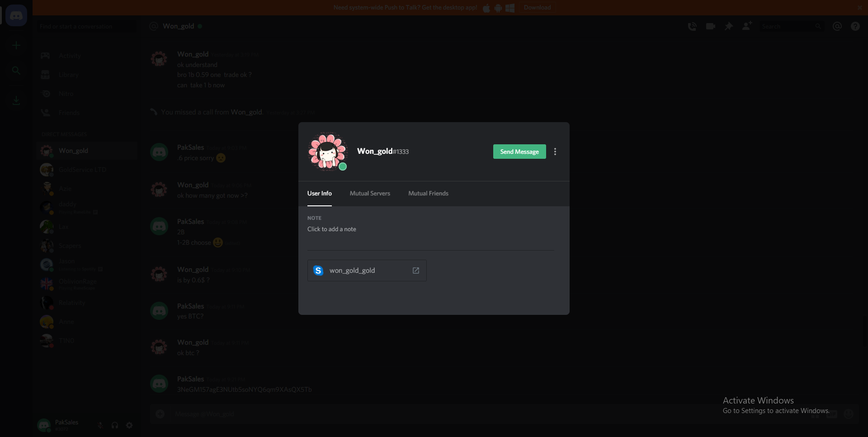
Task: Show pinned messages with the pin icon
Action: 729,26
